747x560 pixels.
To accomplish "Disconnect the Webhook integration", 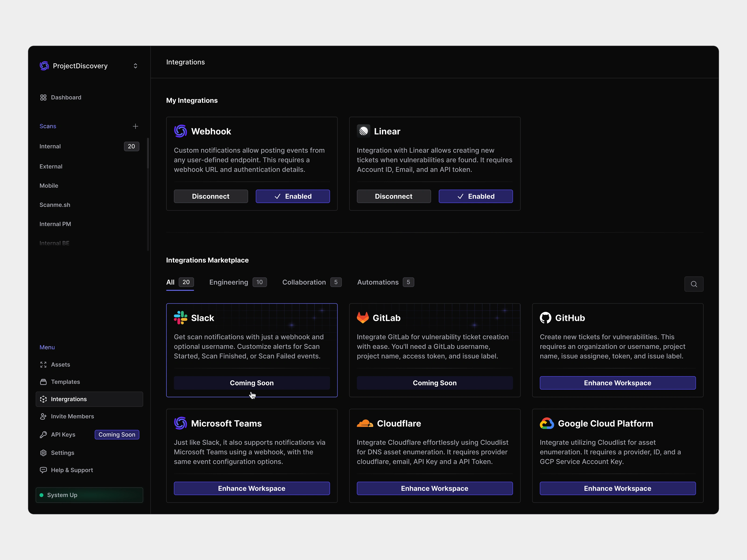I will click(211, 196).
